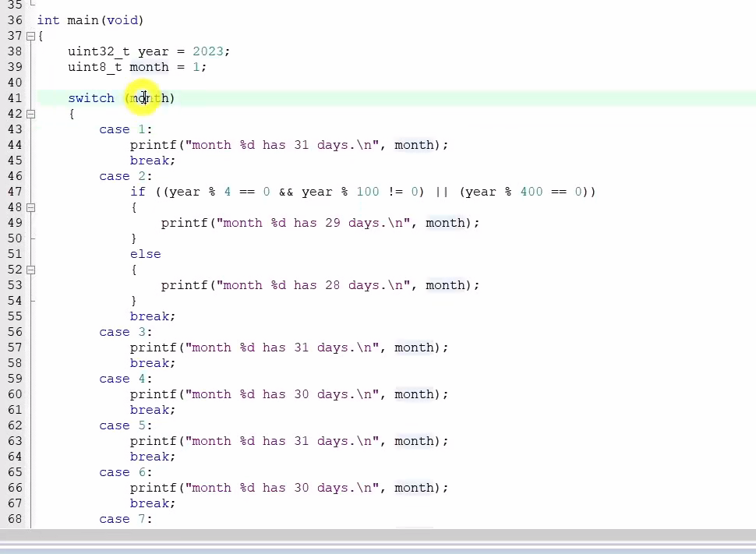Click the 'case 1:' label
Viewport: 756px width, 554px height.
(125, 129)
